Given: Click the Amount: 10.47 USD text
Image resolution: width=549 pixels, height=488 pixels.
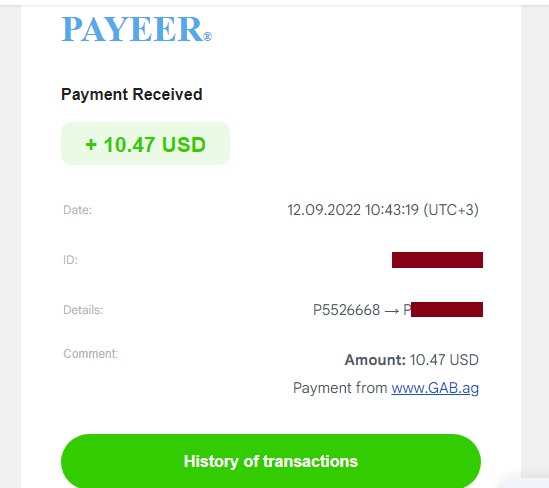Looking at the screenshot, I should coord(411,360).
